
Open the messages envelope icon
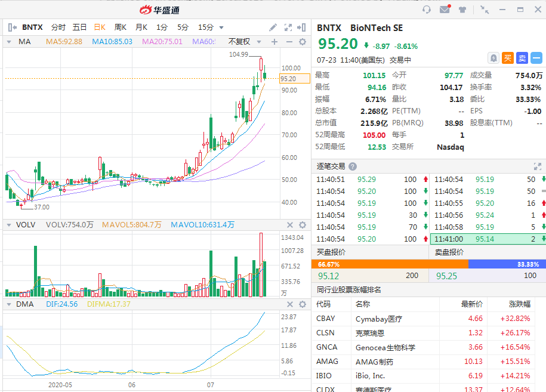pos(445,9)
